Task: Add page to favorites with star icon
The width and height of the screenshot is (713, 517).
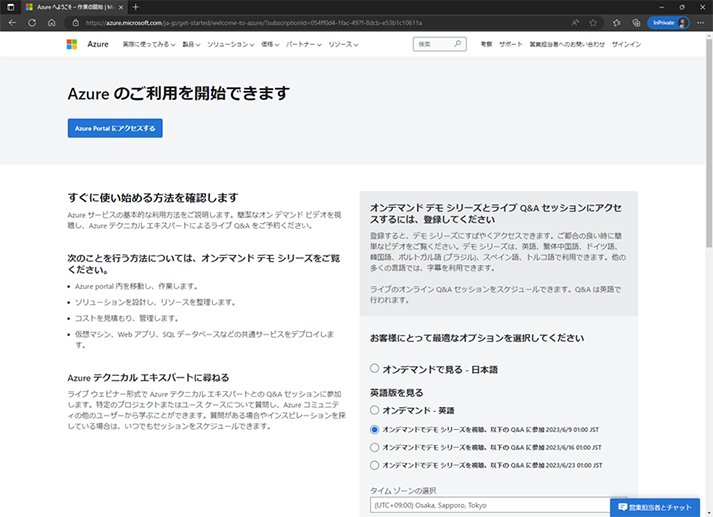Action: [x=593, y=23]
